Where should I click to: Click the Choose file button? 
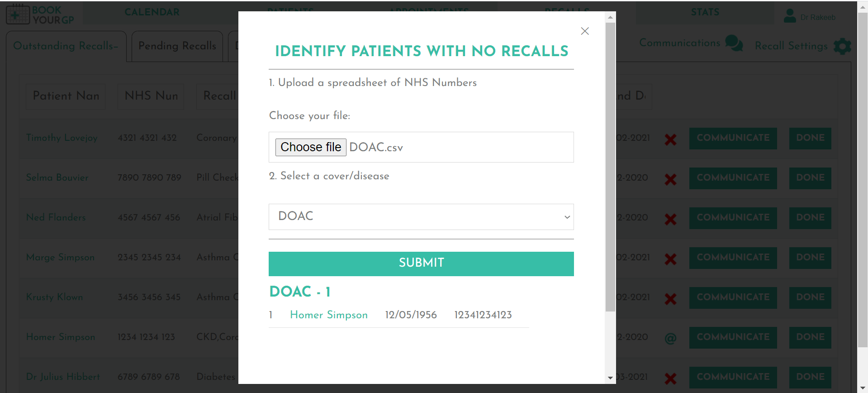pos(311,147)
